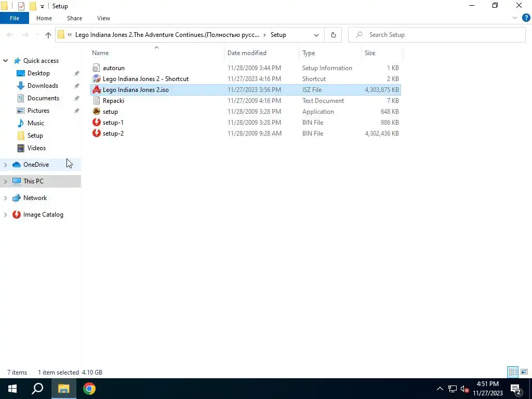Open the Setup folder in Quick access
The width and height of the screenshot is (532, 399).
[x=35, y=136]
